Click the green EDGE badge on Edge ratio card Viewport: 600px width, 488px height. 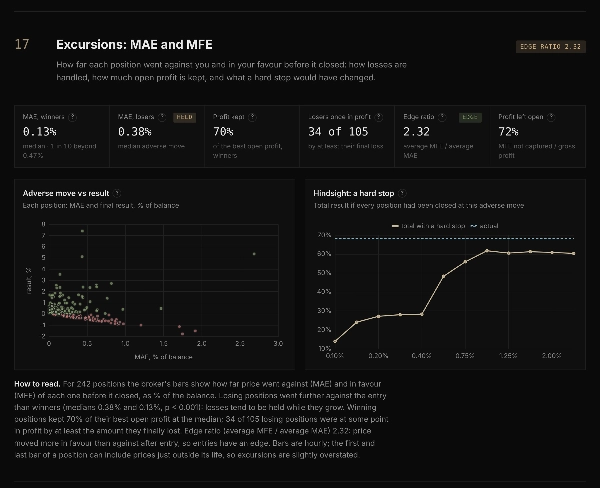click(470, 118)
